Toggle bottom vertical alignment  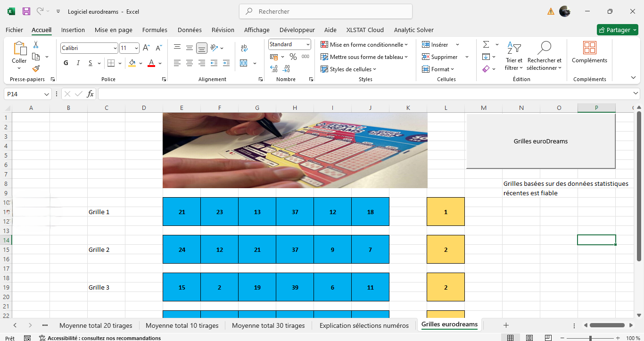coord(202,48)
